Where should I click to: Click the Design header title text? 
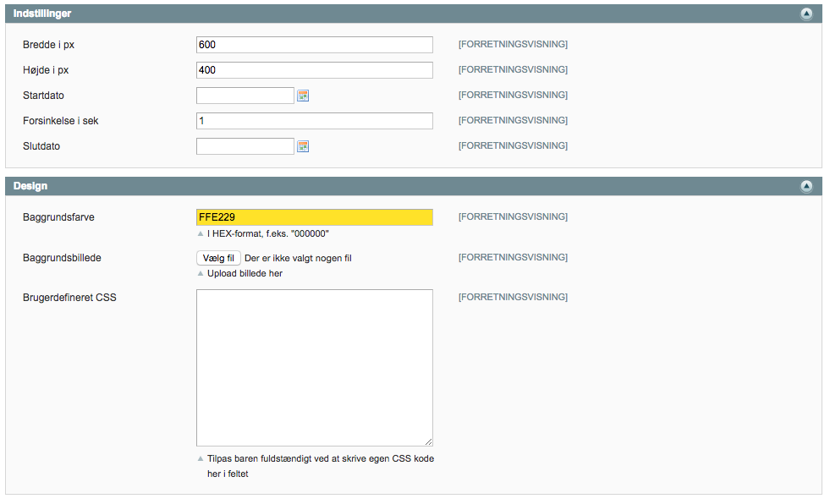tap(30, 186)
